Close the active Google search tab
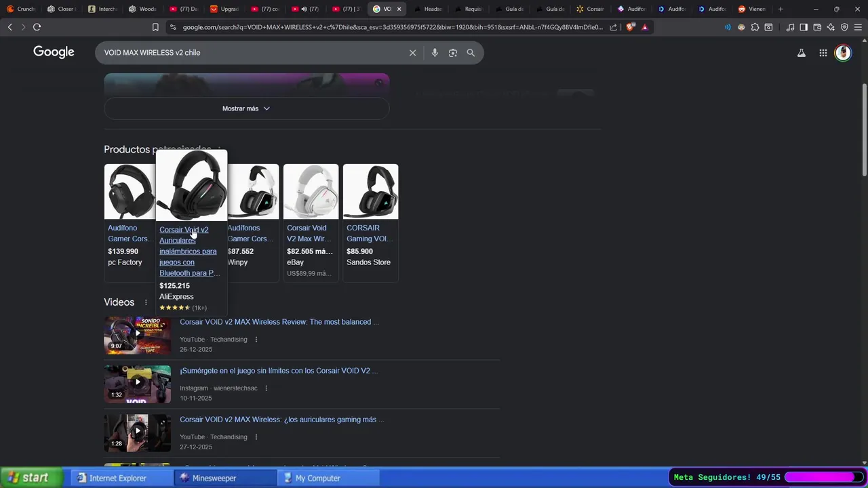 click(x=399, y=9)
